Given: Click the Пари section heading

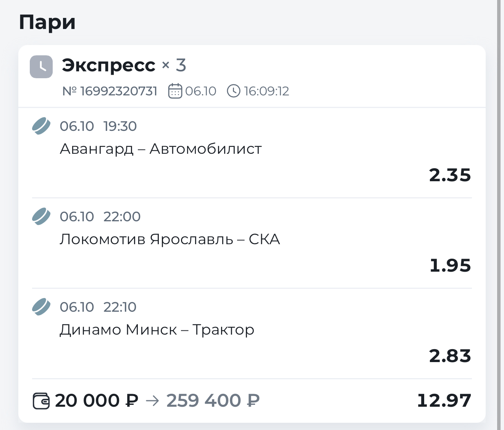Looking at the screenshot, I should point(47,22).
